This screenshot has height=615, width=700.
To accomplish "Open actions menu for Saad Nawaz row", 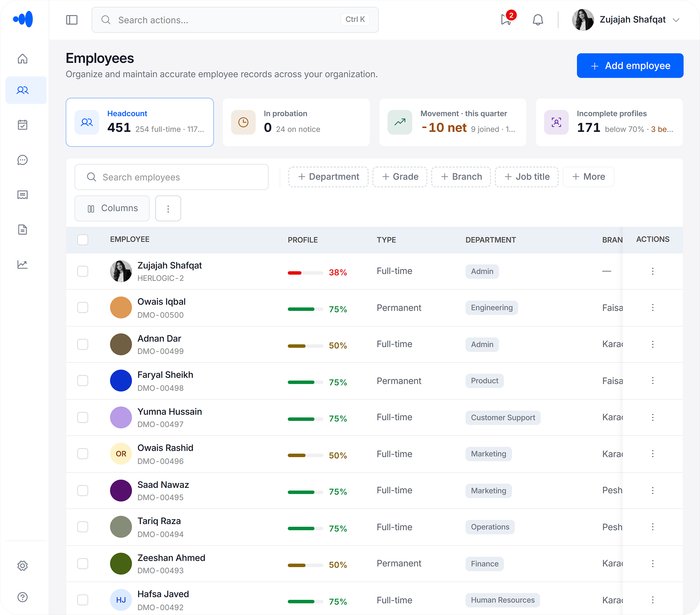I will coord(653,491).
